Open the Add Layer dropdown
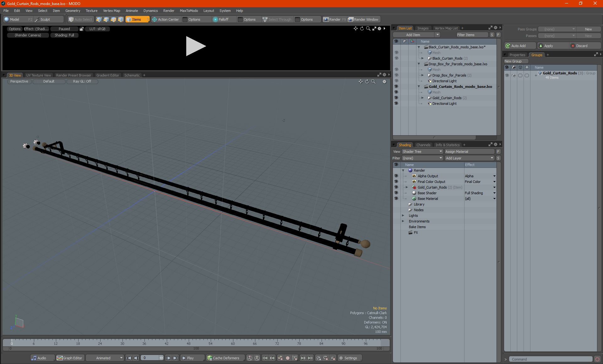This screenshot has height=364, width=603. [470, 158]
